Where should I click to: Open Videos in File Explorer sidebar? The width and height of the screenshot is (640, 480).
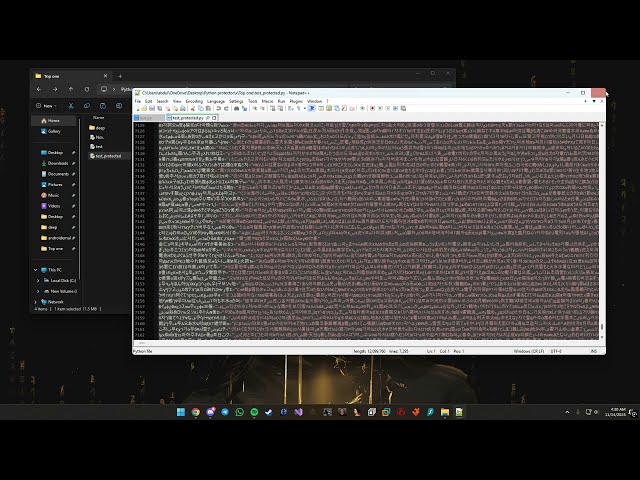[53, 206]
